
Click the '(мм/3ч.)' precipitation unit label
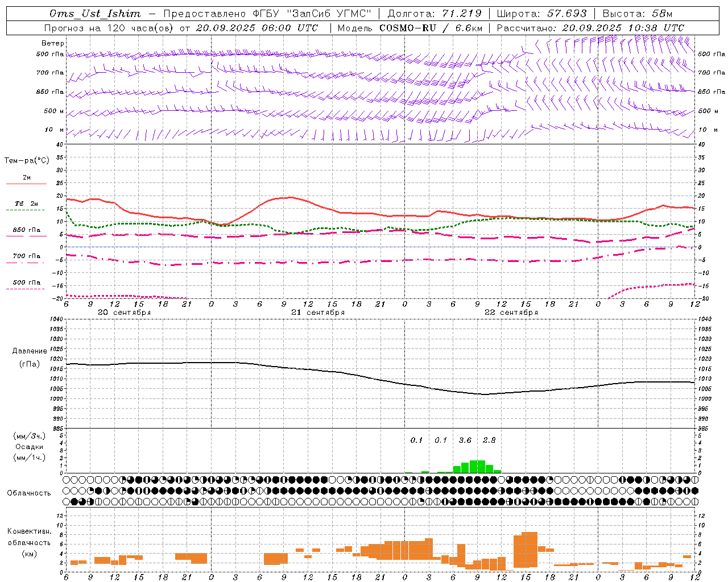(29, 436)
